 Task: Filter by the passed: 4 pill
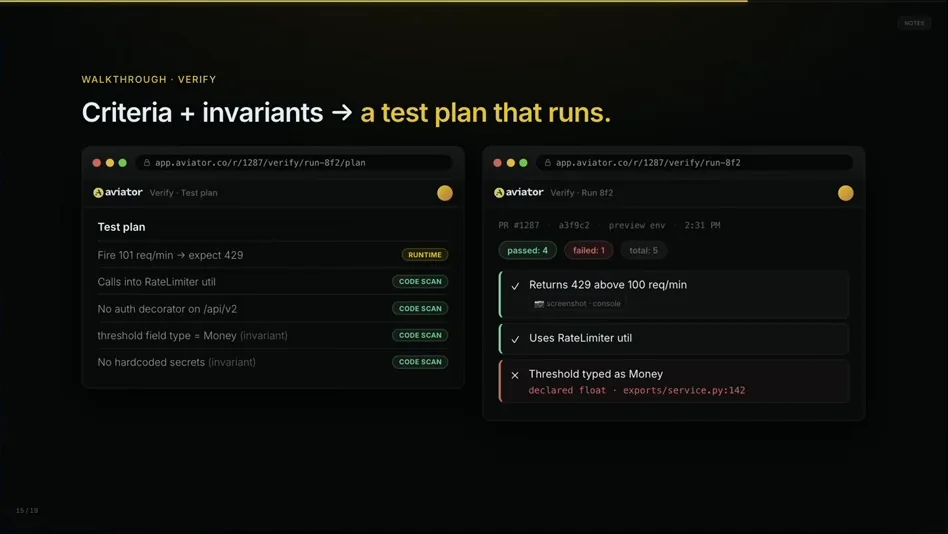(x=528, y=250)
